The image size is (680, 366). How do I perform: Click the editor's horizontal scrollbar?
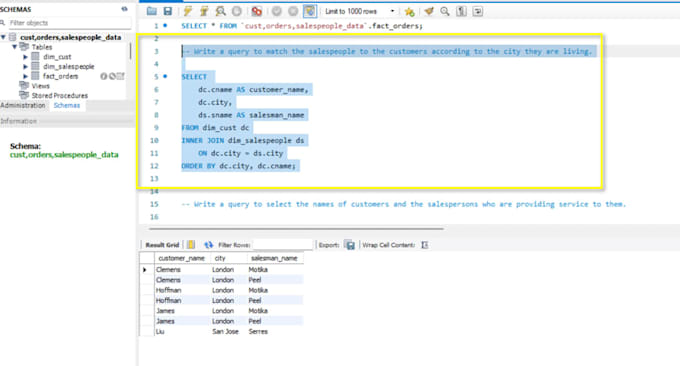tap(296, 229)
